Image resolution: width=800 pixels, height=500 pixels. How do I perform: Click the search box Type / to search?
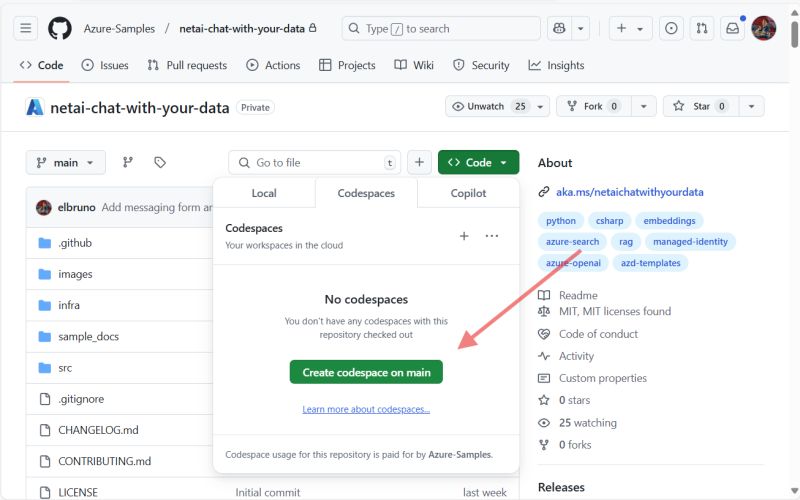[441, 29]
